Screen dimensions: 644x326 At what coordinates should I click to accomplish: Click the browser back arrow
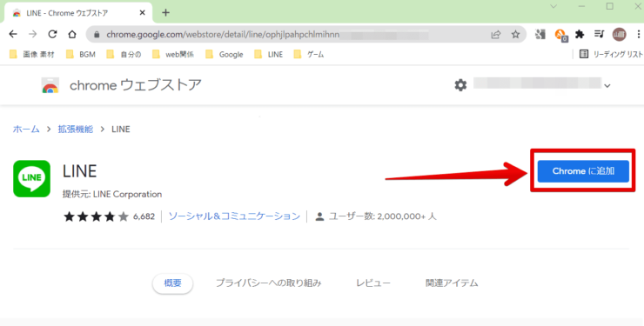click(x=13, y=35)
